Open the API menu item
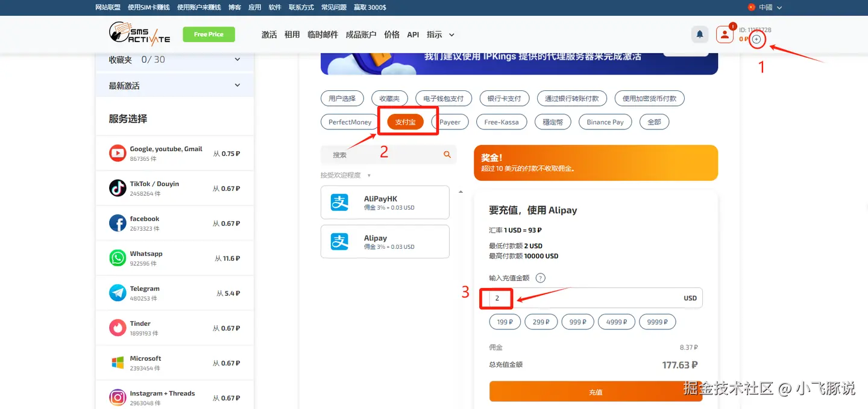The width and height of the screenshot is (868, 409). coord(413,34)
